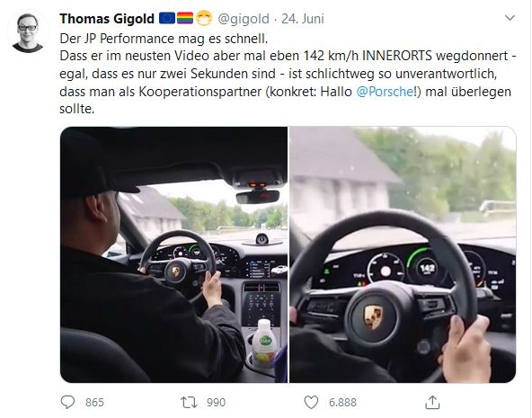Click the reply speech bubble icon

point(67,402)
